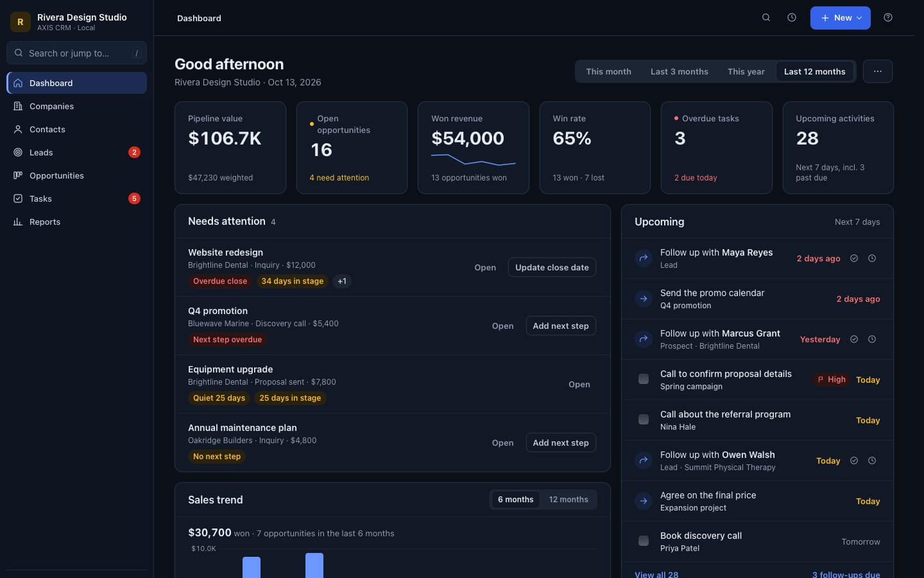Check off Call about the referral program
Screen dimensions: 924x578
click(644, 420)
